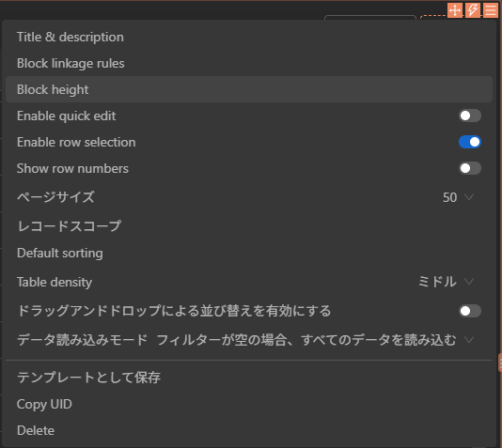Toggle Show row numbers switch
Screen dimensions: 502x448
470,168
